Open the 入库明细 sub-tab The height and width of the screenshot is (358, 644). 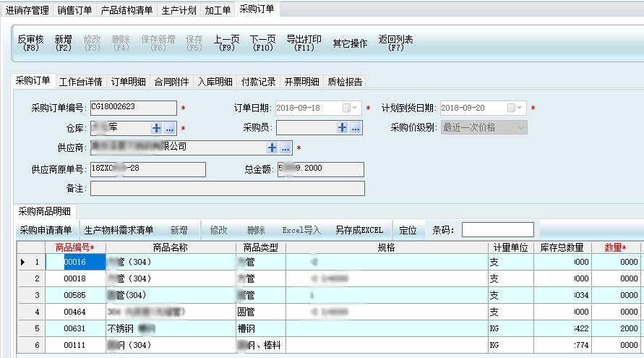(x=215, y=82)
